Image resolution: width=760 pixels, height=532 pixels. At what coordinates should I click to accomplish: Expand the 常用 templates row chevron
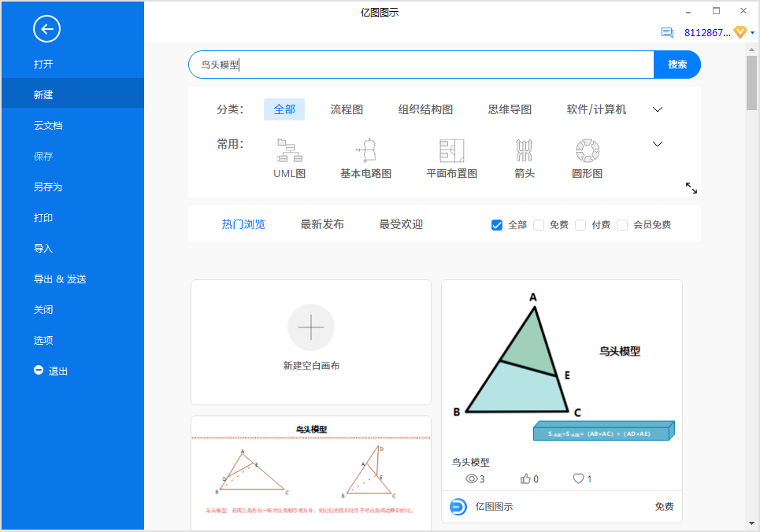pos(658,144)
